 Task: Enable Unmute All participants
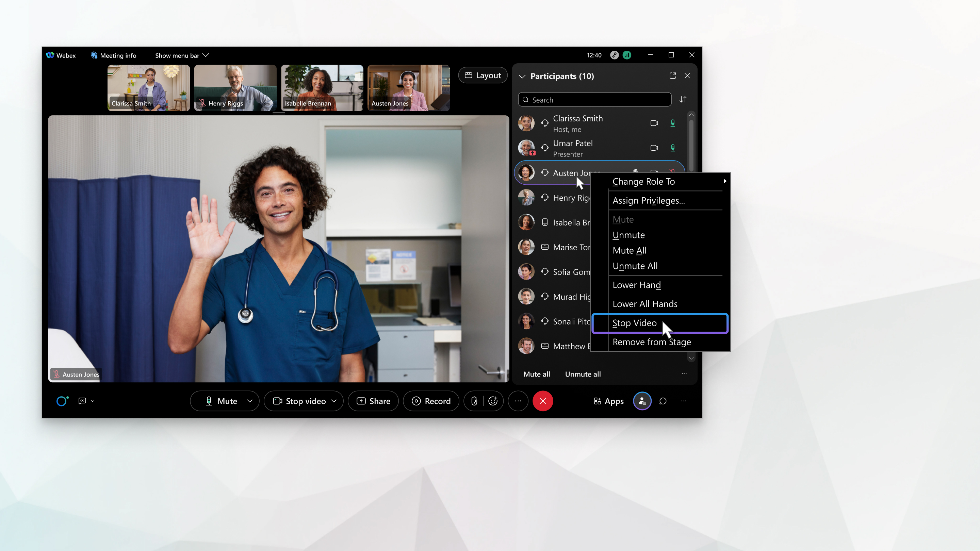[635, 265]
